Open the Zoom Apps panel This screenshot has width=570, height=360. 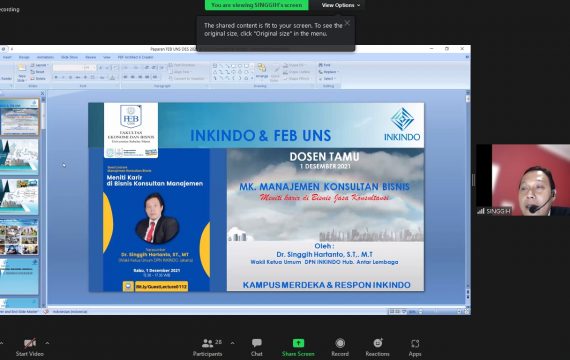(415, 347)
